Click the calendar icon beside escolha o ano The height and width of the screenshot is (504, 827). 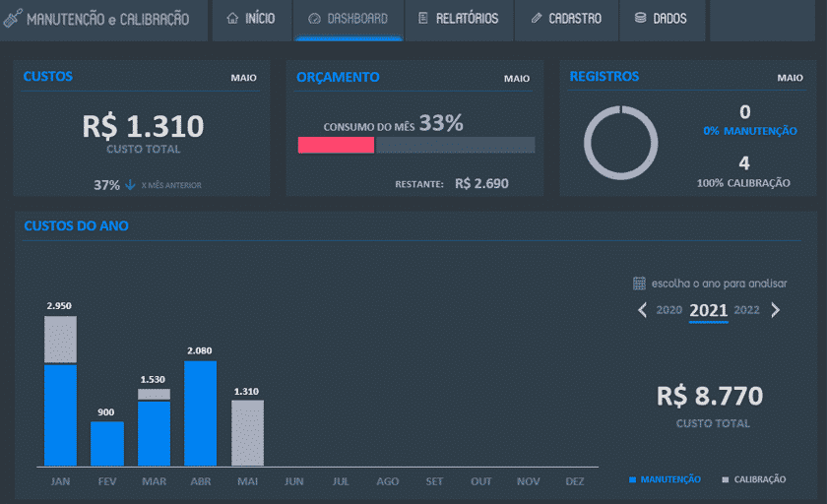[639, 283]
